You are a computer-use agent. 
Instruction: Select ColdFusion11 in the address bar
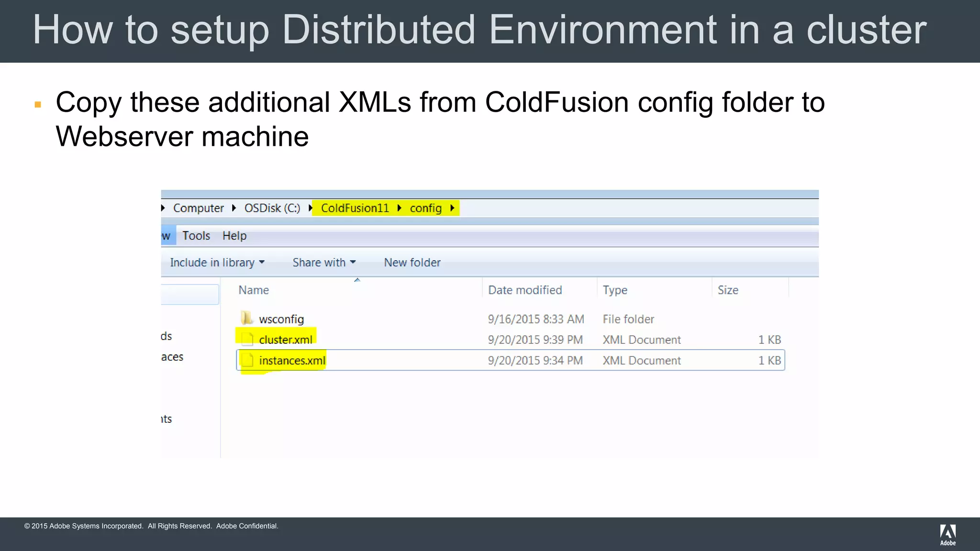[355, 208]
